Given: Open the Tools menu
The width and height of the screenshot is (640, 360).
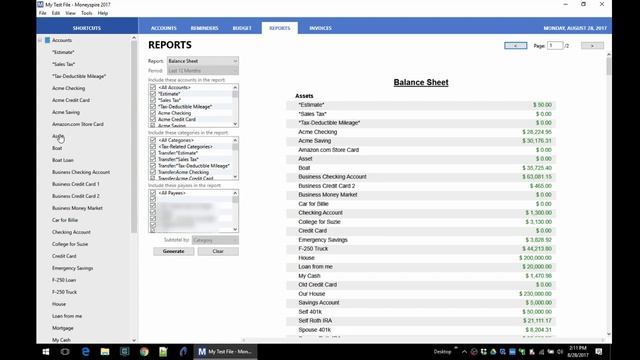Looking at the screenshot, I should (86, 13).
